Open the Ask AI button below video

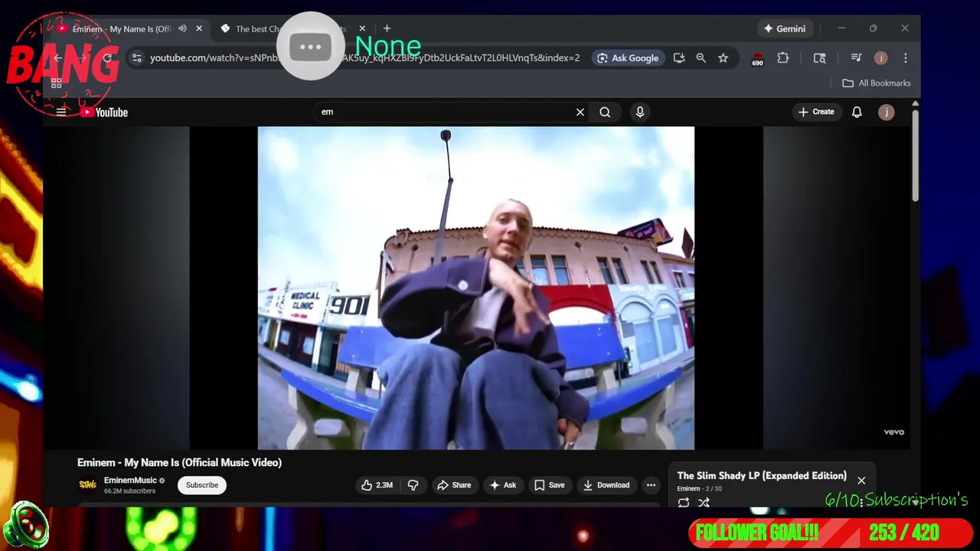point(502,485)
